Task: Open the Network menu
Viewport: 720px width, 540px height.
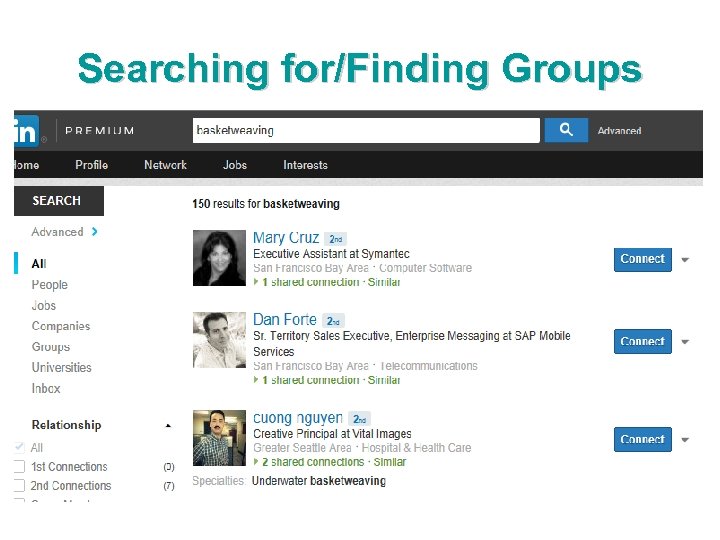Action: [x=165, y=165]
